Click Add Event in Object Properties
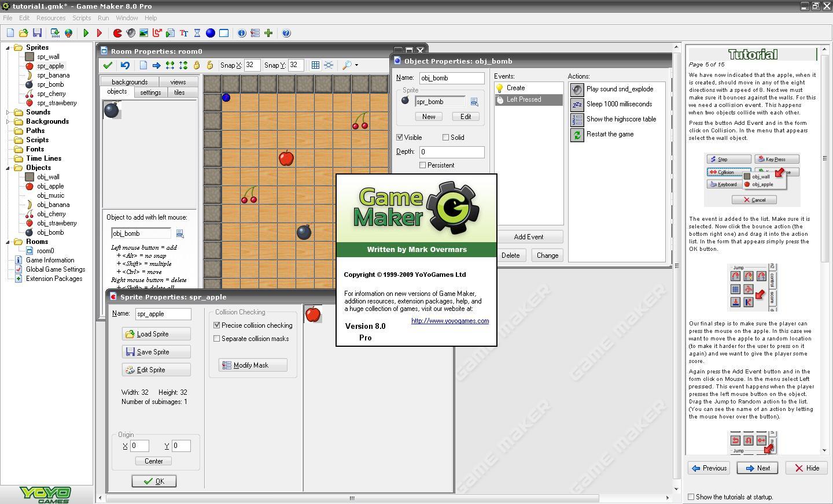The width and height of the screenshot is (833, 504). tap(528, 236)
